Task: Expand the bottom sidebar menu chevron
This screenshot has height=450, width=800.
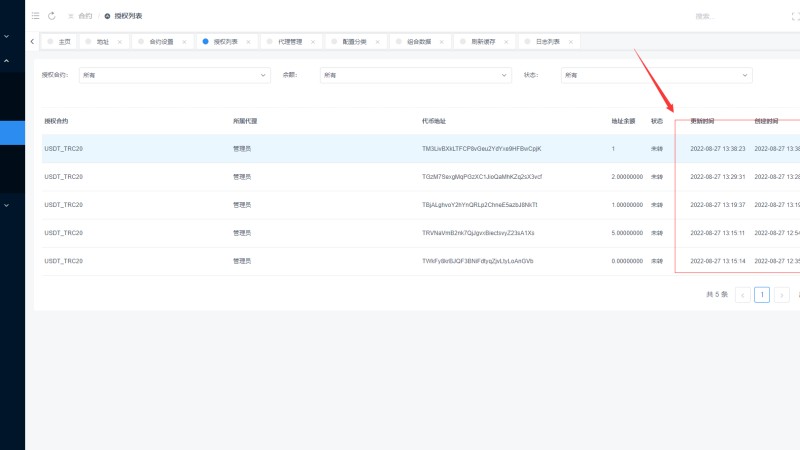Action: tap(7, 205)
